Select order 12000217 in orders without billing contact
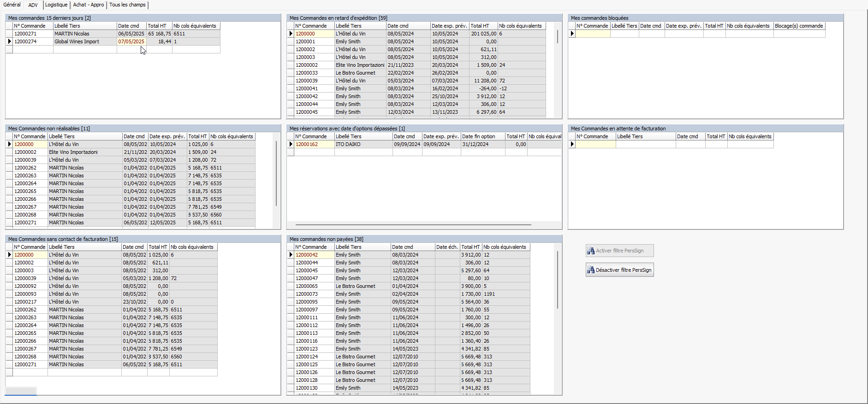 tap(25, 302)
